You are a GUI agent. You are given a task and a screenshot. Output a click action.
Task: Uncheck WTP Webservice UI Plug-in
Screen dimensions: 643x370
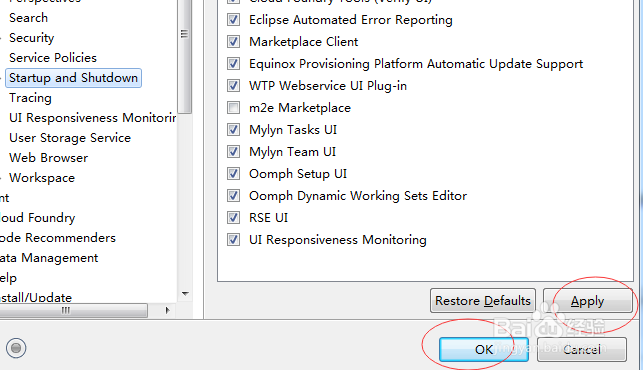pos(233,86)
